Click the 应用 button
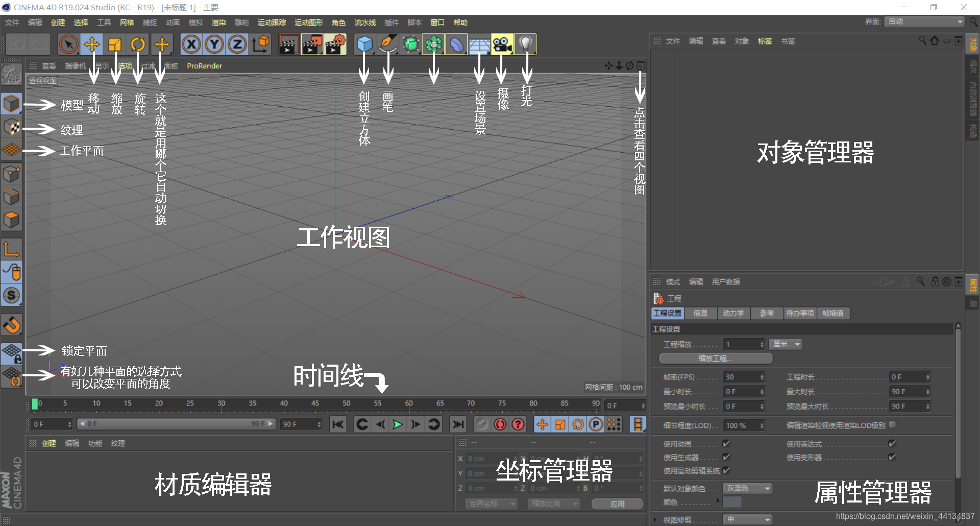This screenshot has height=526, width=980. [x=617, y=504]
